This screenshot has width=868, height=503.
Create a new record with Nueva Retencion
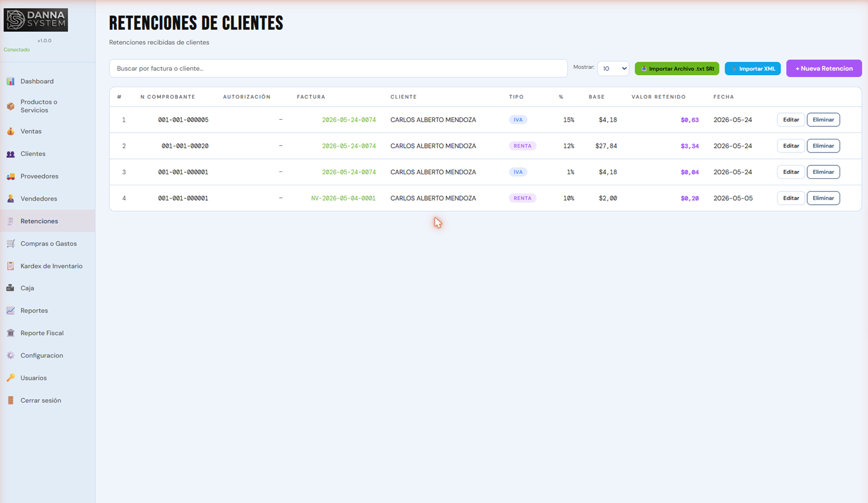824,68
